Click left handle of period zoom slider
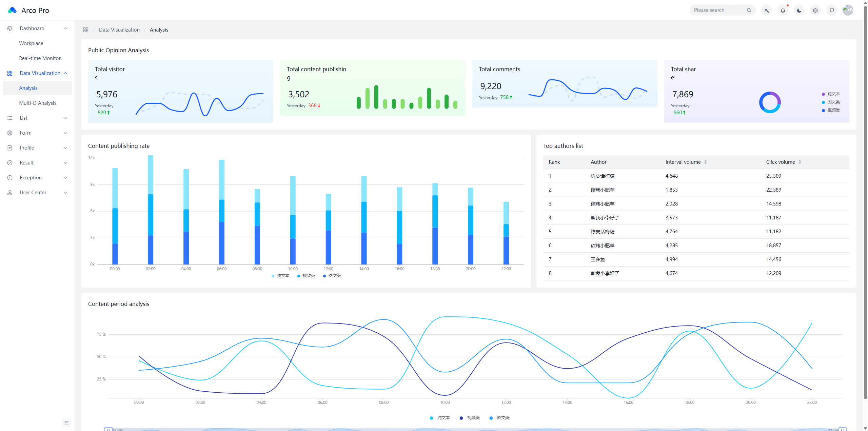This screenshot has width=868, height=431. (108, 429)
